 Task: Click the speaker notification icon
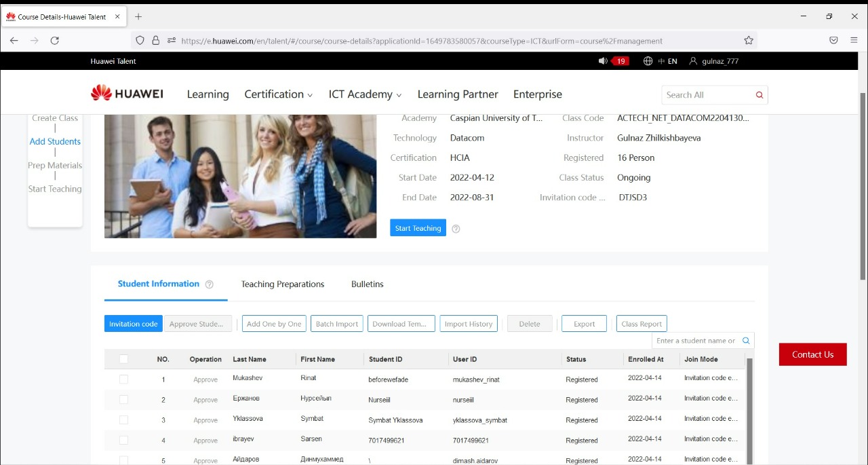pyautogui.click(x=602, y=61)
